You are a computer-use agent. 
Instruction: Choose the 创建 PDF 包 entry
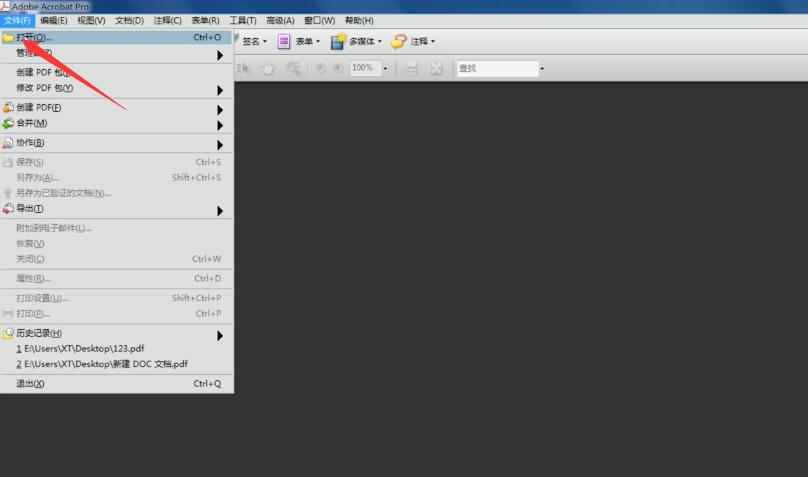tap(116, 72)
